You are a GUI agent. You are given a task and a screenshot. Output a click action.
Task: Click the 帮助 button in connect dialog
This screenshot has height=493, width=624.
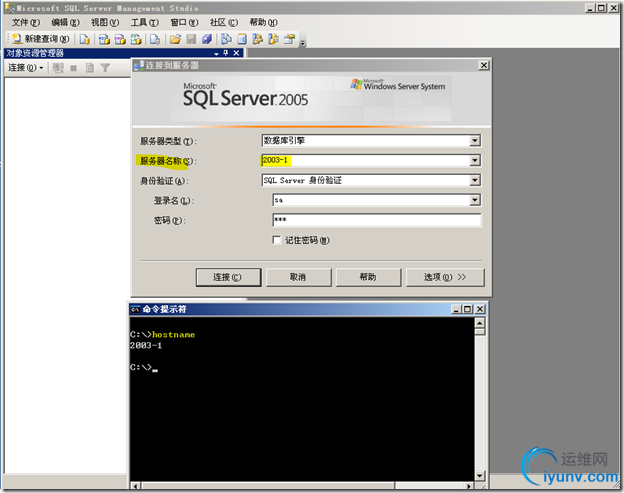tap(369, 277)
